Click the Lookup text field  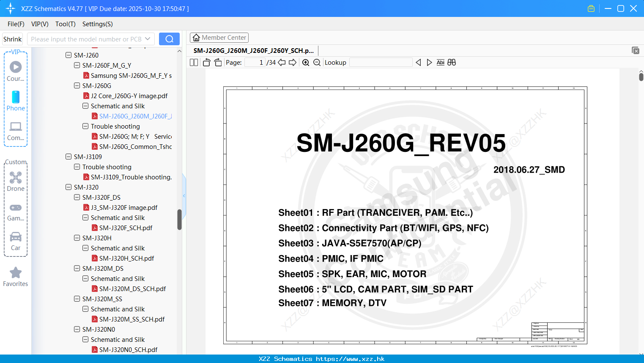[x=381, y=63]
